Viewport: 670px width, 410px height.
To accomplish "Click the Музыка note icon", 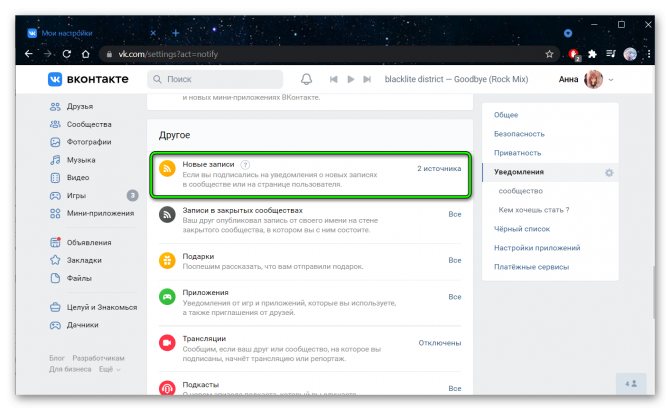I will click(55, 160).
